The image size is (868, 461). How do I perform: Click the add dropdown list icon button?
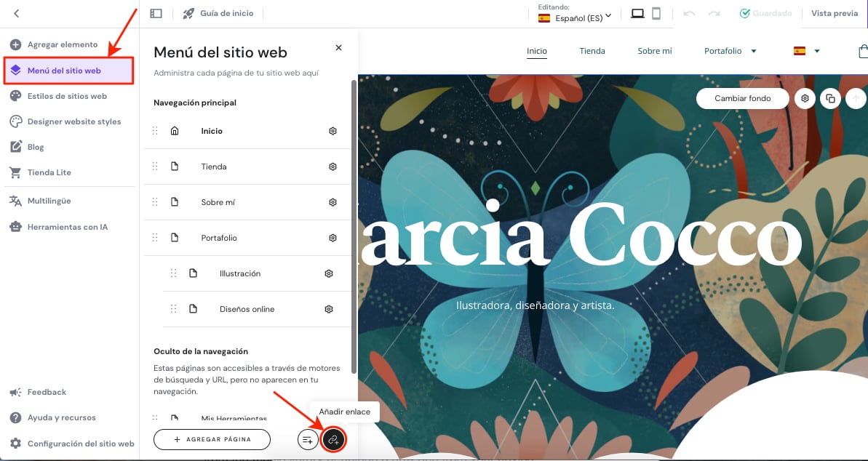pos(308,439)
